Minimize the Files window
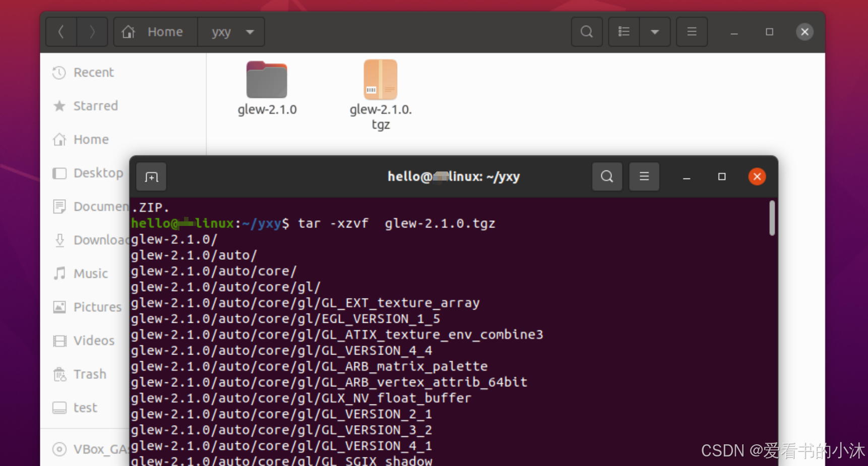868x466 pixels. (734, 32)
